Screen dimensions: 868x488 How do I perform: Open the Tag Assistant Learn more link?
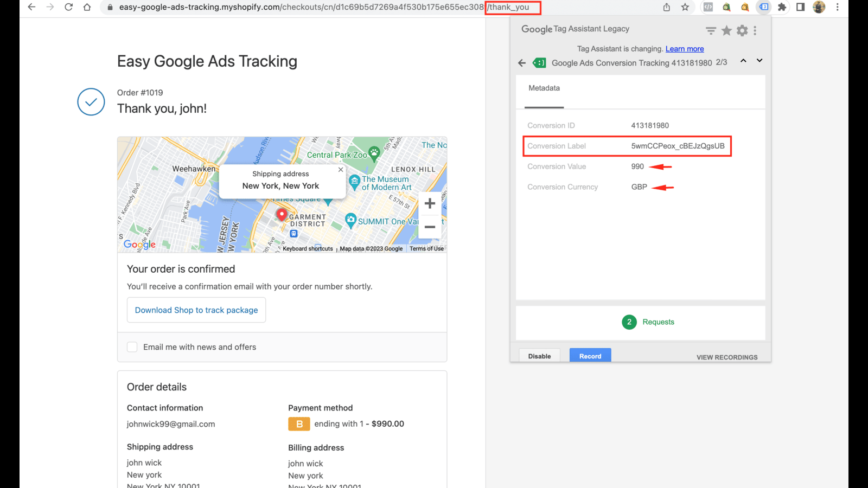(x=685, y=49)
